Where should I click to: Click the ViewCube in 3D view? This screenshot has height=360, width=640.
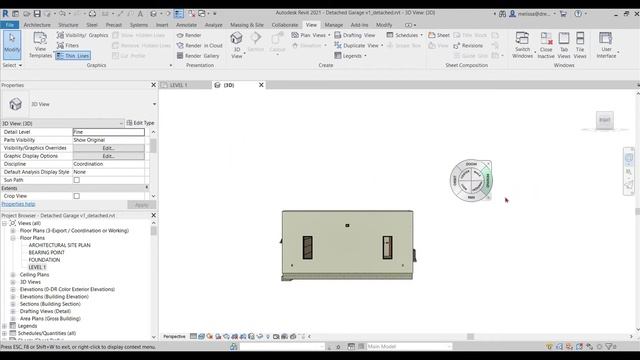click(604, 120)
